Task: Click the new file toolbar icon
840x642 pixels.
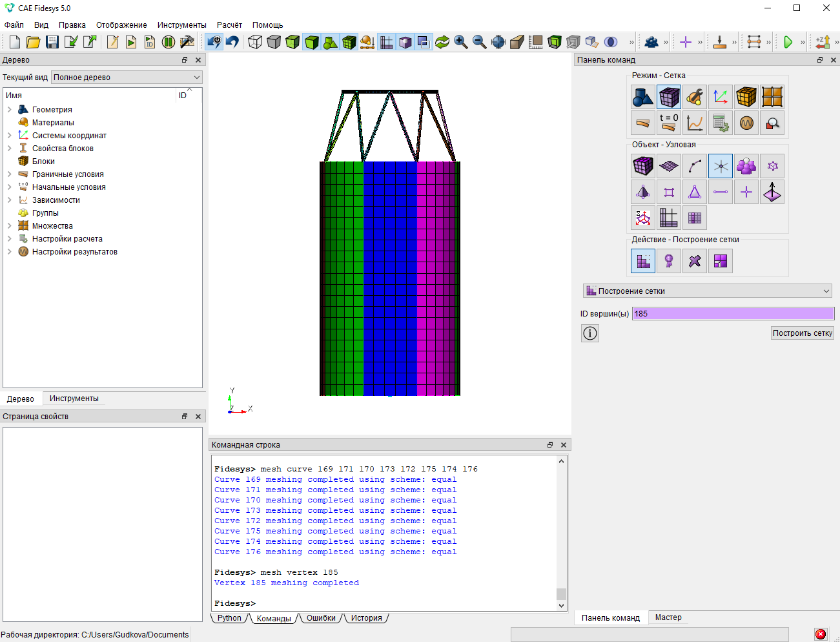Action: pos(15,42)
